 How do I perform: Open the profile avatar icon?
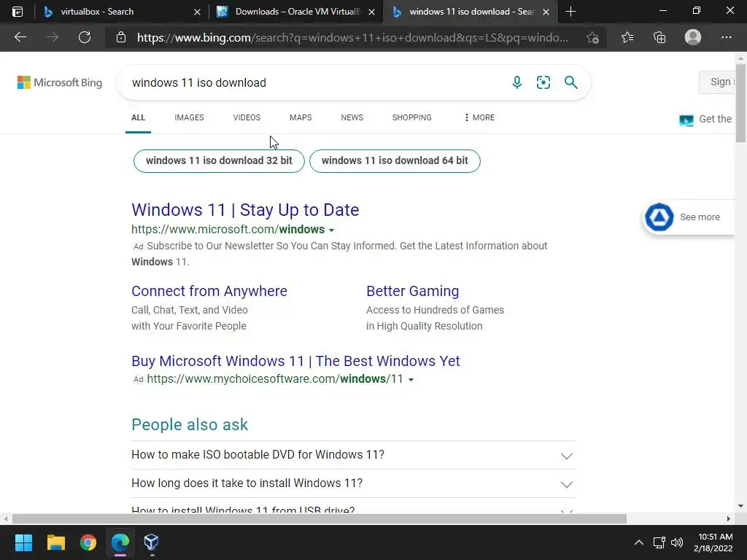point(693,37)
